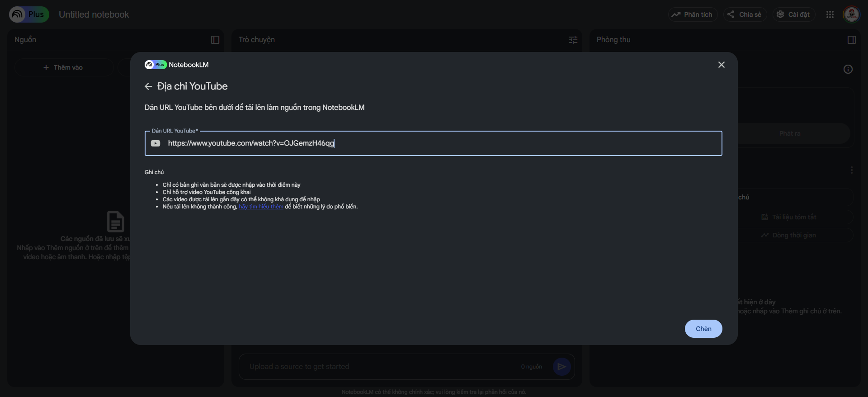Click the YouTube URL input field
This screenshot has height=397, width=868.
pos(433,143)
